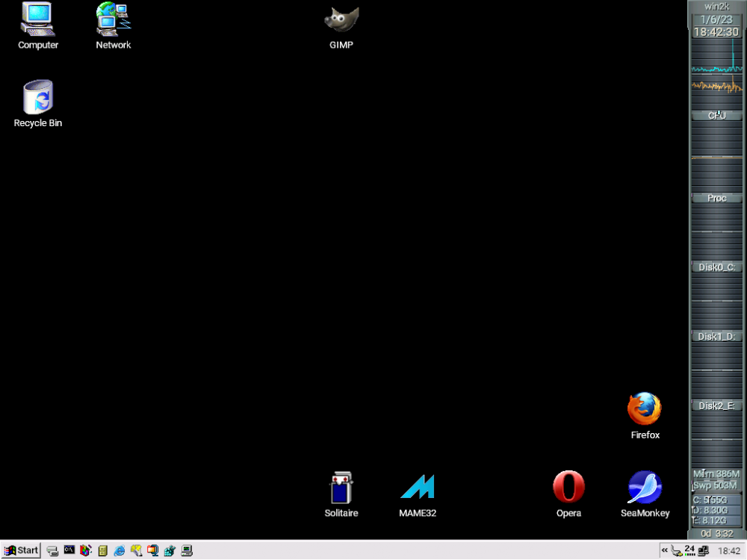Click the win2k hostname at monitor top
Viewport: 747px width, 560px height.
[x=716, y=7]
